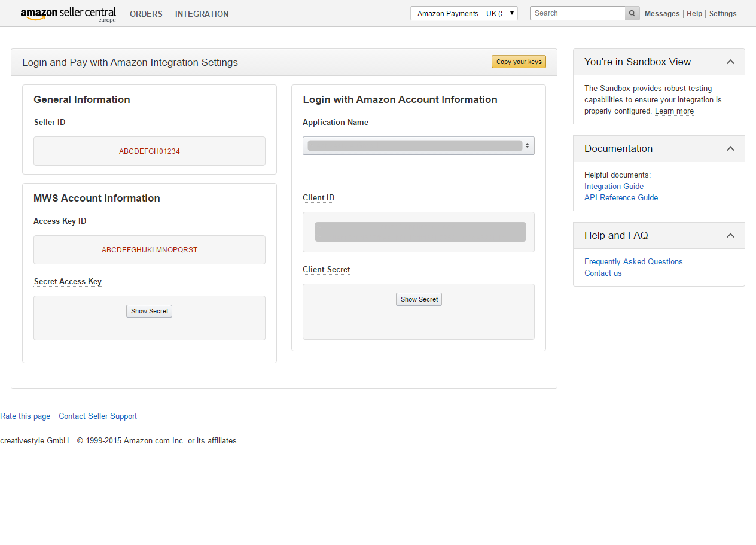Collapse the Documentation panel

click(x=730, y=149)
